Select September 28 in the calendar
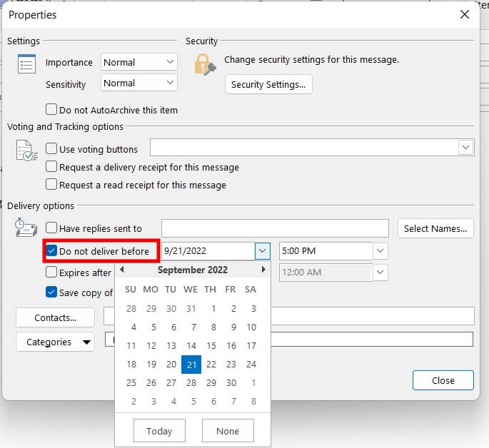The image size is (489, 448). 191,383
